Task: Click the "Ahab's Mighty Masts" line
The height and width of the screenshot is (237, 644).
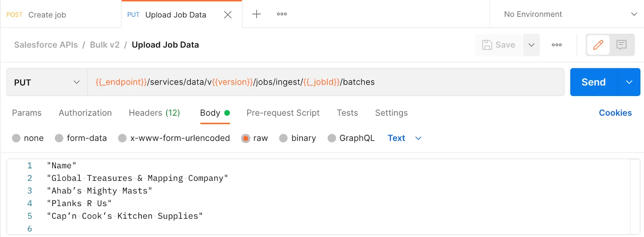Action: click(x=99, y=191)
